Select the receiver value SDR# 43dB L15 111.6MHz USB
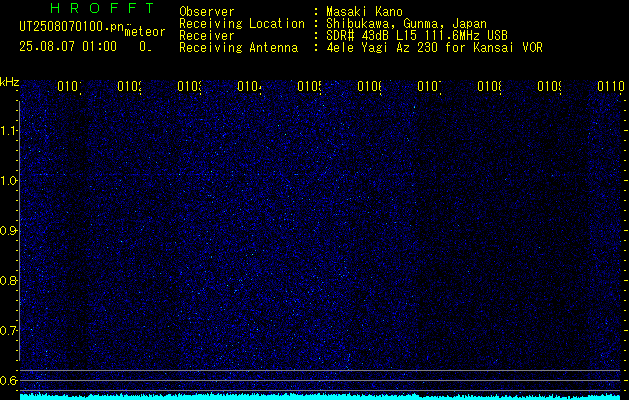This screenshot has height=400, width=629. coord(417,36)
